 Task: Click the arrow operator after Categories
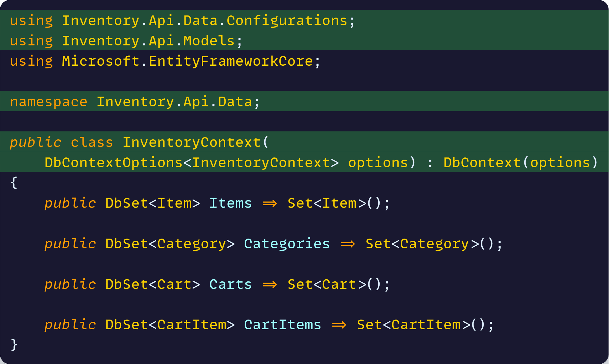click(x=348, y=244)
